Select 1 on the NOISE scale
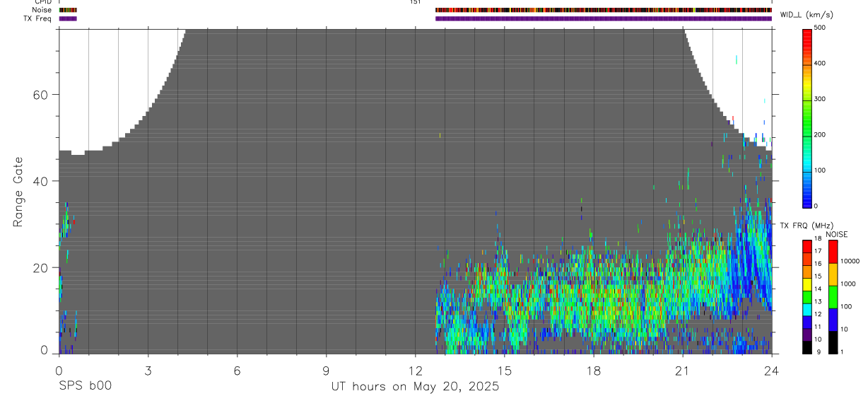Viewport: 868px width, 401px height. click(x=842, y=351)
